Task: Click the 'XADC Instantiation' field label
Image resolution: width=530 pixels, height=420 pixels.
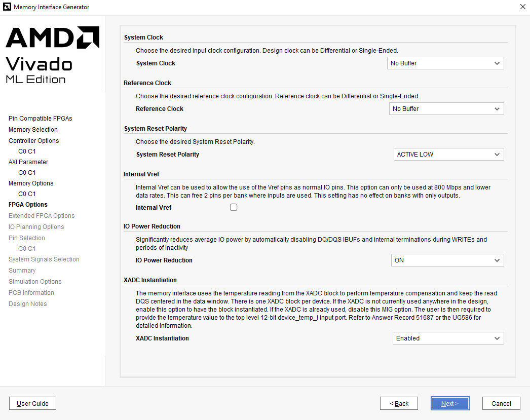Action: point(162,338)
